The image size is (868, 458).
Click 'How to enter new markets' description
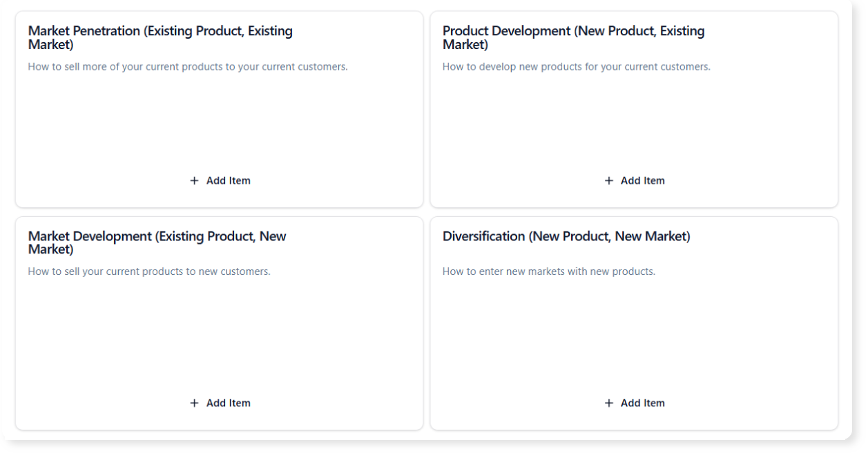[549, 271]
